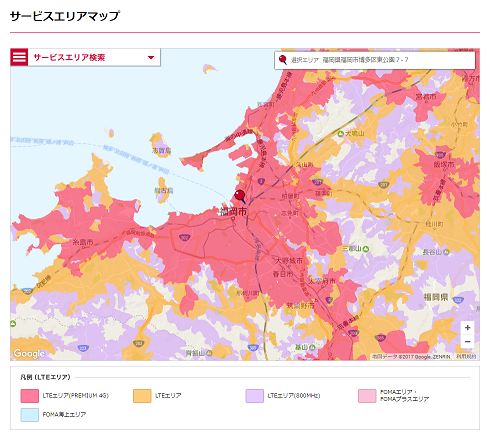Click the orange LTEエリア legend swatch
This screenshot has height=438, width=490.
click(142, 396)
